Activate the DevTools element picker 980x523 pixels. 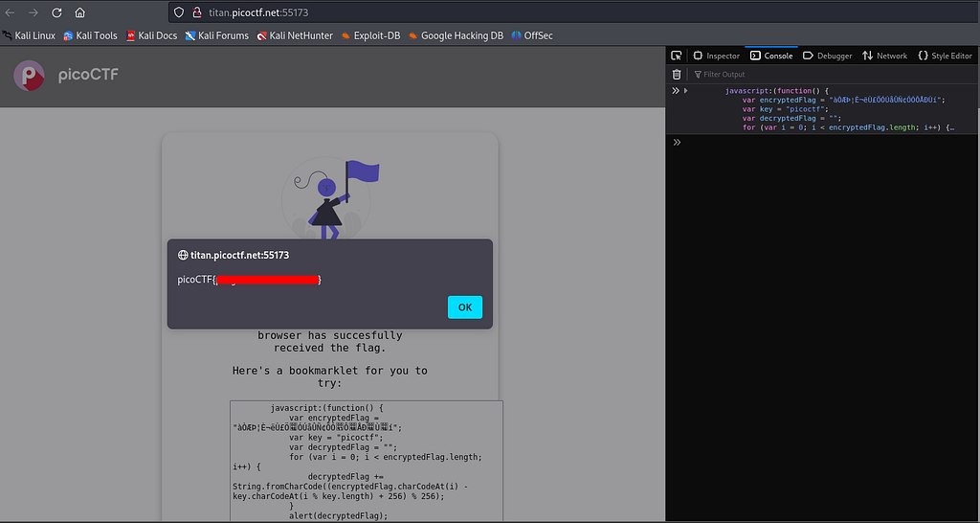click(677, 56)
